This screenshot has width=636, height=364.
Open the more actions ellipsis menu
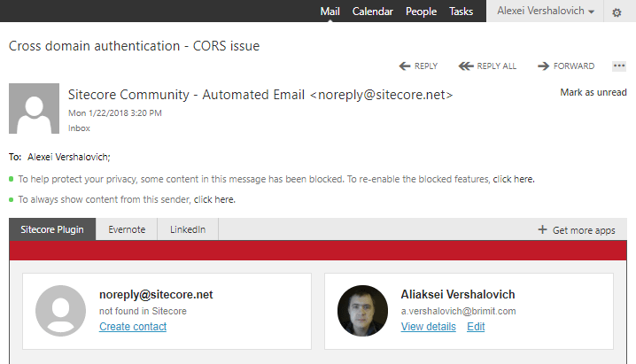619,66
